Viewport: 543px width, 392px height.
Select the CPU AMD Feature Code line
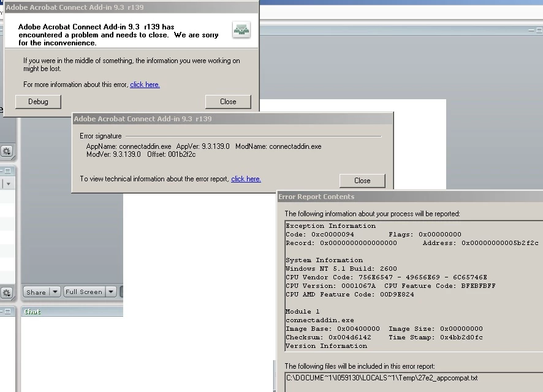point(350,295)
